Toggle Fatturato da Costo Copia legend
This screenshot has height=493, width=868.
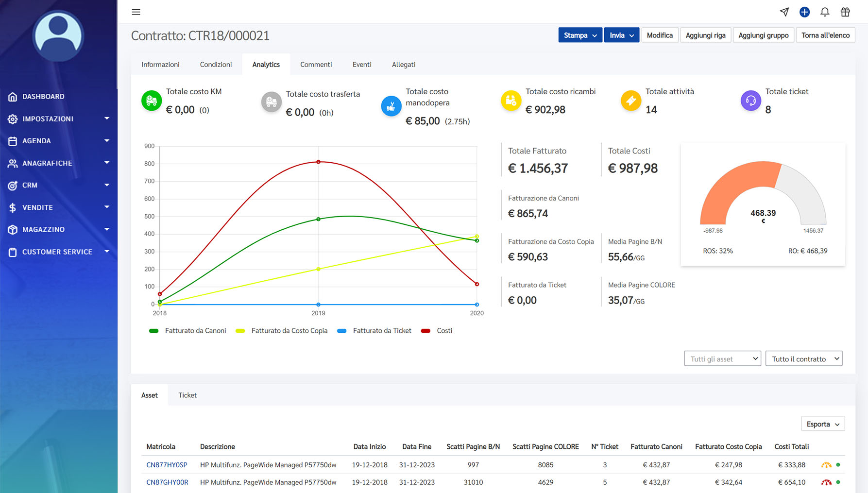281,331
